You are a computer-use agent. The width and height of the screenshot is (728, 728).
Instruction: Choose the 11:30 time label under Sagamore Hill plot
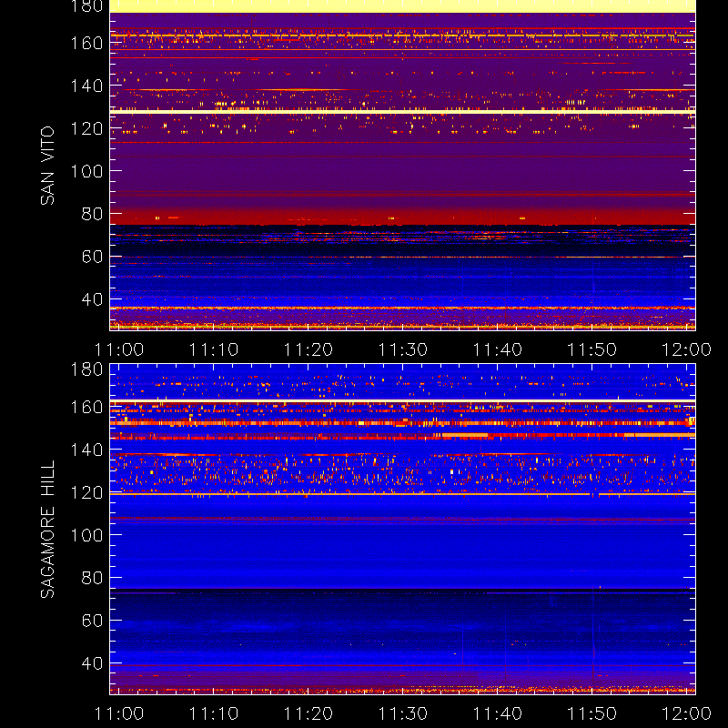click(402, 713)
